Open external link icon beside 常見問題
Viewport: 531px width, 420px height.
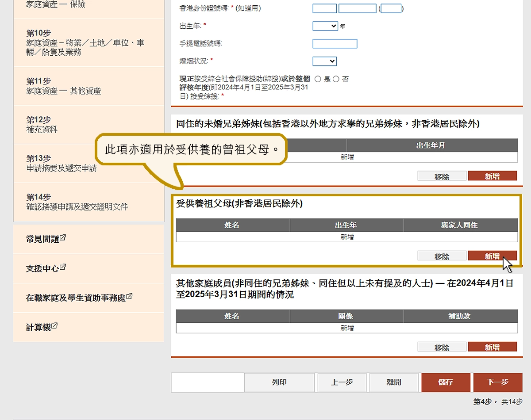63,237
